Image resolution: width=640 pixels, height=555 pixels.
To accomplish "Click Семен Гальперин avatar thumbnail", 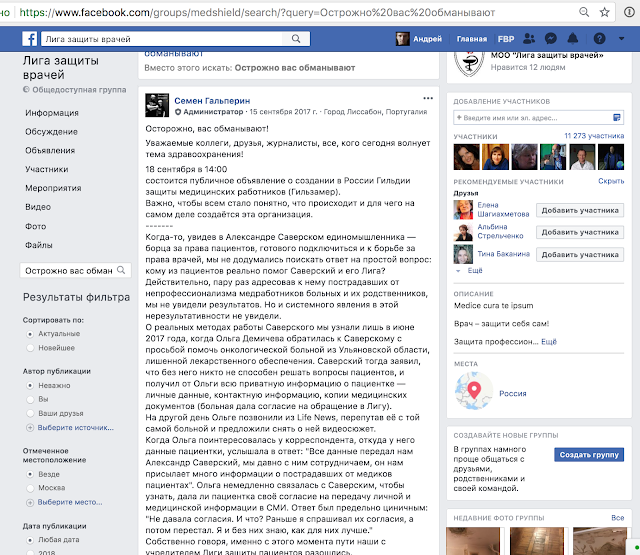I will tap(157, 105).
